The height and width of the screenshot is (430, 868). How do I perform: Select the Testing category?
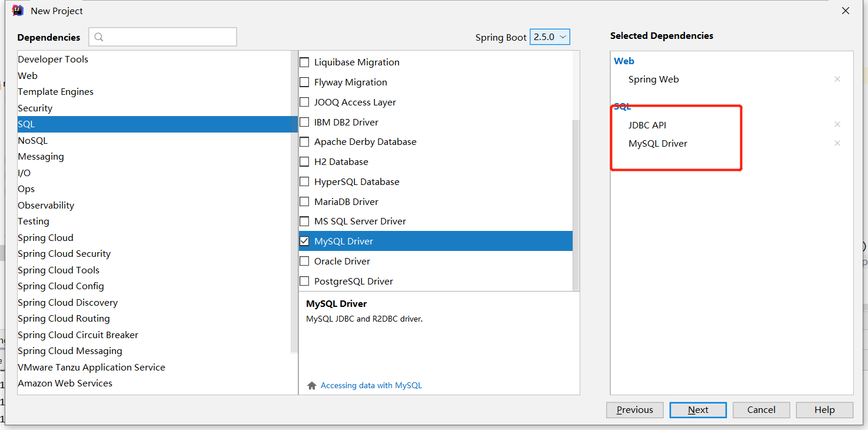pyautogui.click(x=154, y=221)
